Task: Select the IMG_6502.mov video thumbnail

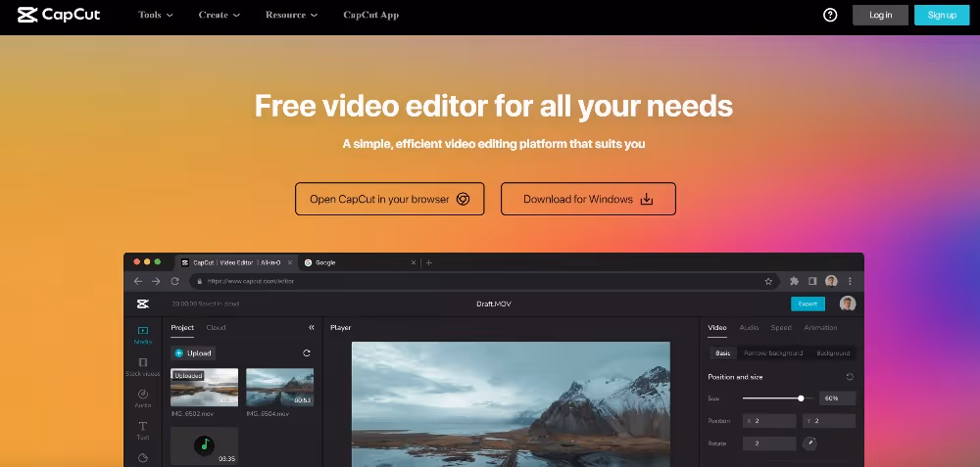Action: click(205, 387)
